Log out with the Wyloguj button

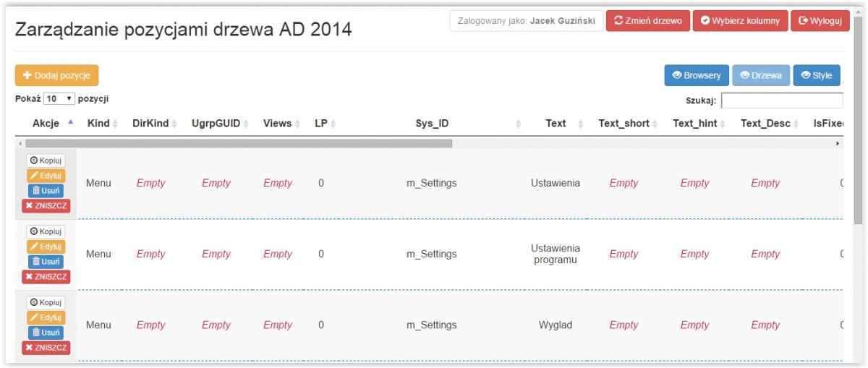[x=820, y=21]
